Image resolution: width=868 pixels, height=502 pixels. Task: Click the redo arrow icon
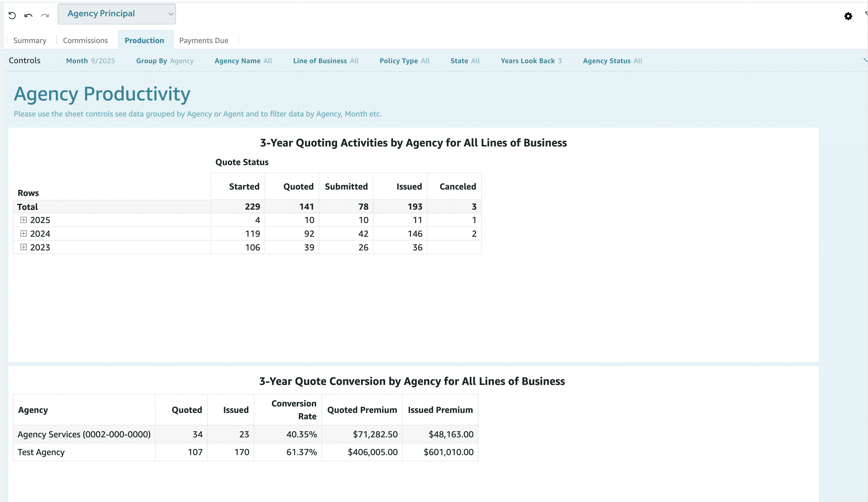tap(45, 15)
